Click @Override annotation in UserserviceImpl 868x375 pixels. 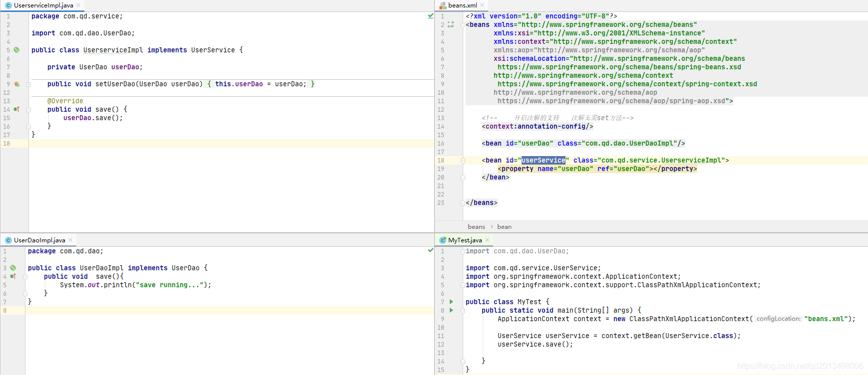coord(65,101)
